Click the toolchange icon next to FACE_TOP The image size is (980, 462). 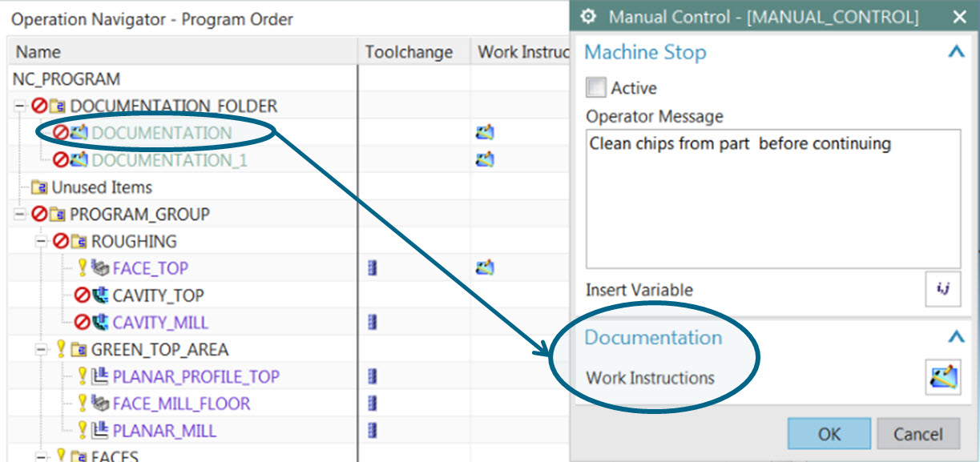(372, 268)
